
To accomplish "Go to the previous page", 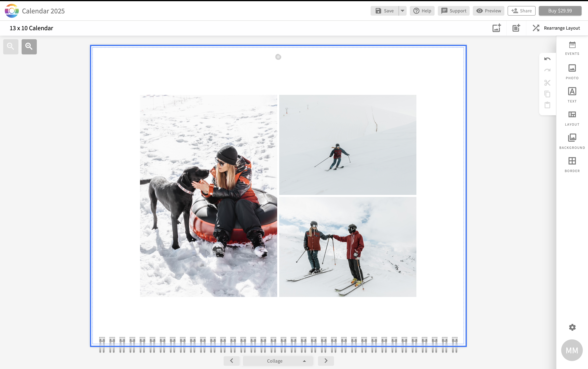I will (x=231, y=361).
